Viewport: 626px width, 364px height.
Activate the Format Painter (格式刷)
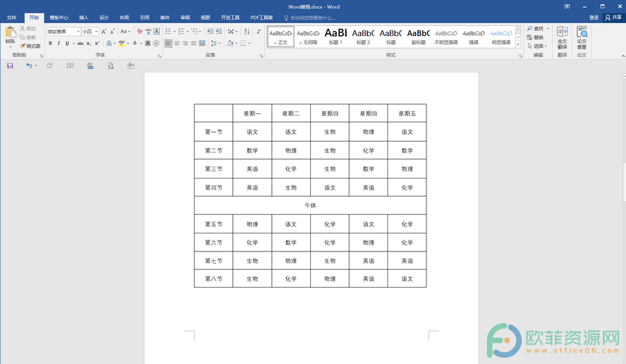click(31, 47)
